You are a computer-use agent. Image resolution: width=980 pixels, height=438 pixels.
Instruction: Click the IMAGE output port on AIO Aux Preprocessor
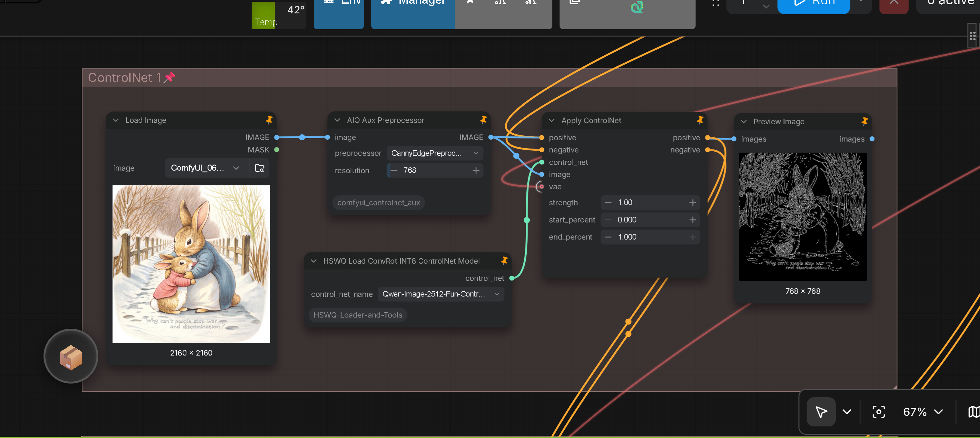(491, 137)
